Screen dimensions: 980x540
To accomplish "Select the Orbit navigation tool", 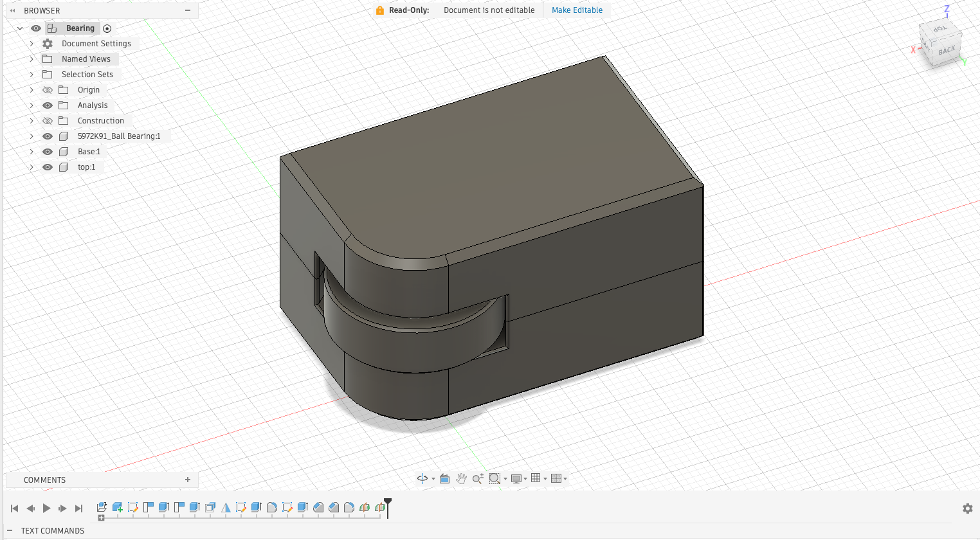I will [422, 478].
